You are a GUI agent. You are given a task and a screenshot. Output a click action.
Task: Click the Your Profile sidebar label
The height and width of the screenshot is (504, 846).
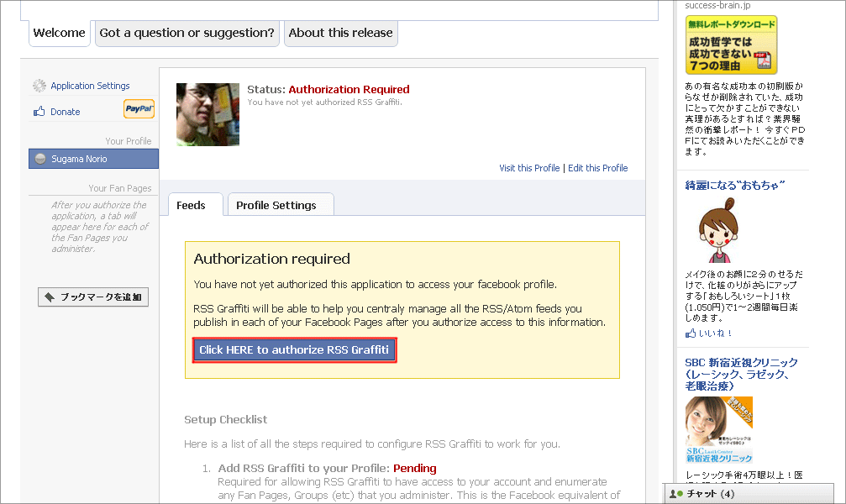pyautogui.click(x=129, y=141)
